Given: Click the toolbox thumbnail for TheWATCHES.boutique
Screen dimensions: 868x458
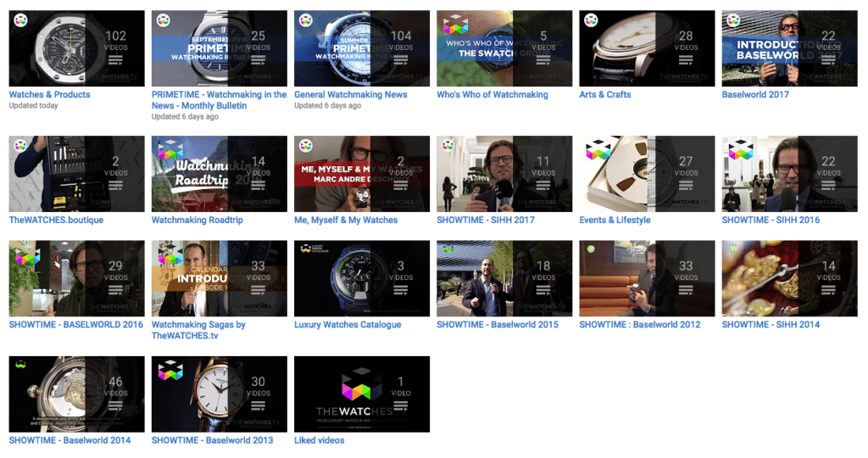Looking at the screenshot, I should tap(76, 174).
